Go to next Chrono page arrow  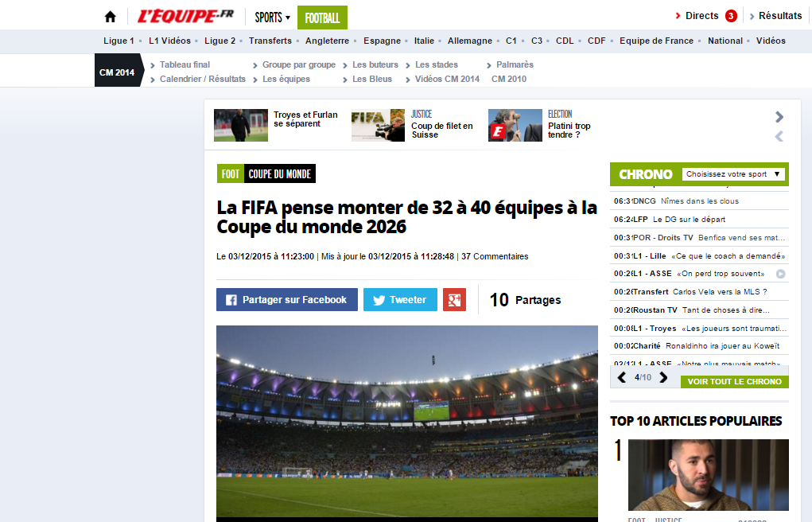click(x=663, y=377)
